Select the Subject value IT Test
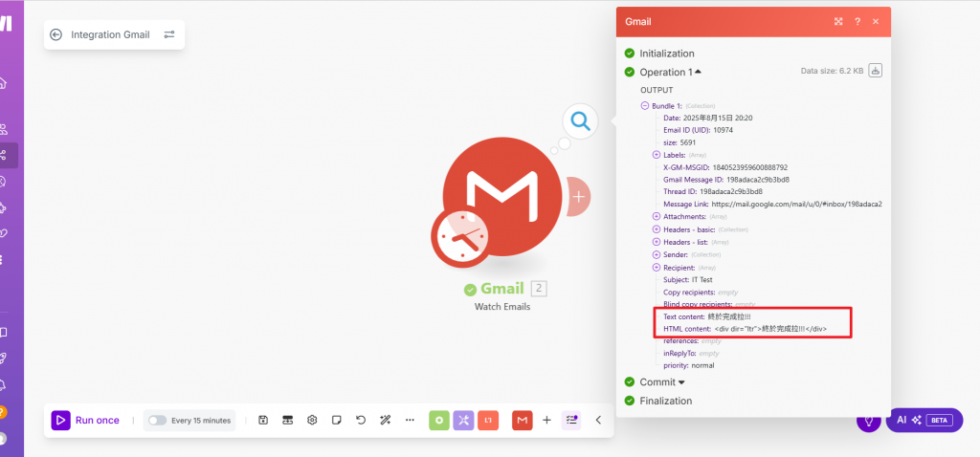 (x=702, y=280)
